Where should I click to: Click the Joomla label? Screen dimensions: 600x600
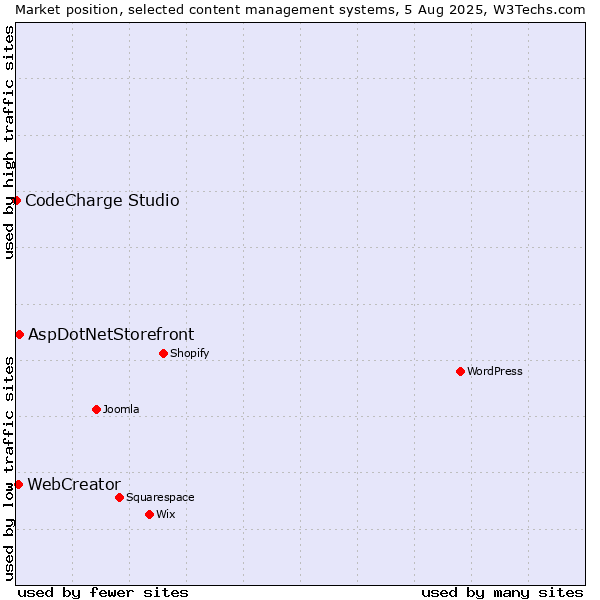121,409
